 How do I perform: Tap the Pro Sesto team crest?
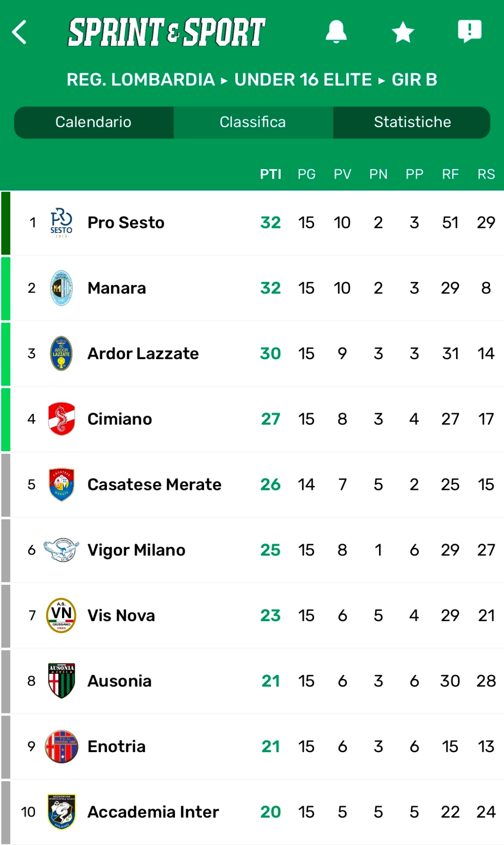tap(61, 223)
